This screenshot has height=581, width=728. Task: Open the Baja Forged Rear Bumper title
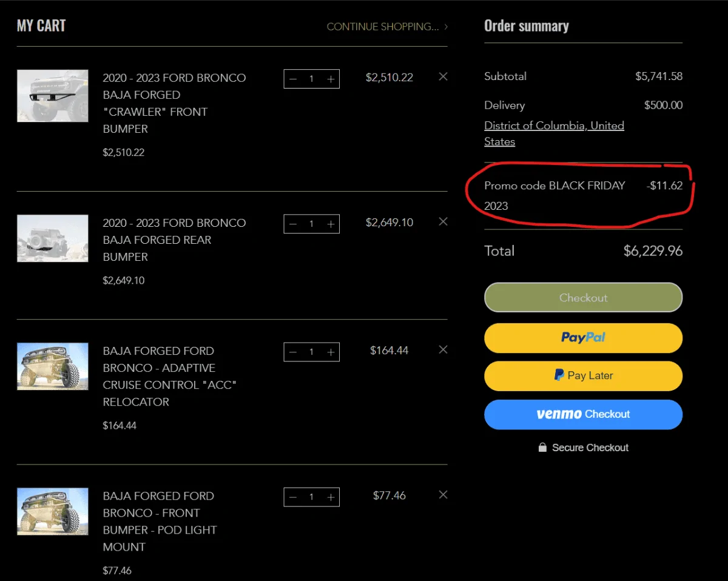pos(174,240)
